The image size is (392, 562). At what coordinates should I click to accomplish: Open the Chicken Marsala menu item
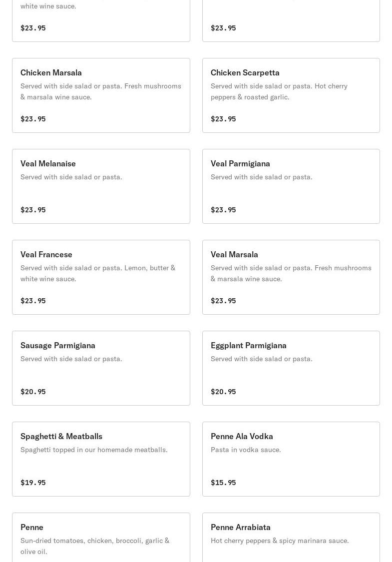[x=101, y=95]
